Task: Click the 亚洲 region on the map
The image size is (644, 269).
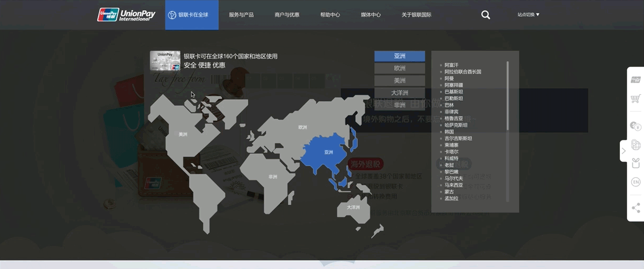Action: point(328,152)
